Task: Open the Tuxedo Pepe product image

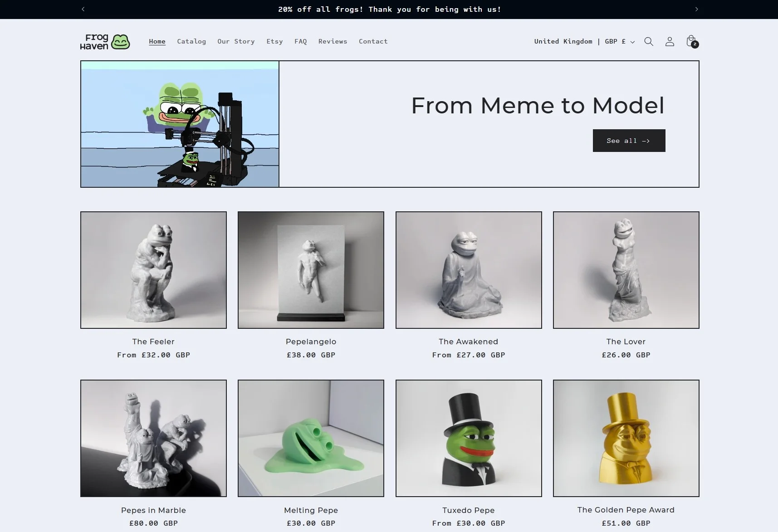Action: pos(469,438)
